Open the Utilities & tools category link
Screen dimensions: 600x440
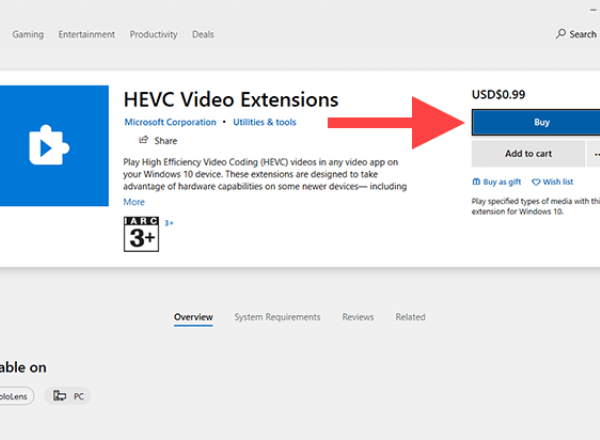[x=265, y=122]
